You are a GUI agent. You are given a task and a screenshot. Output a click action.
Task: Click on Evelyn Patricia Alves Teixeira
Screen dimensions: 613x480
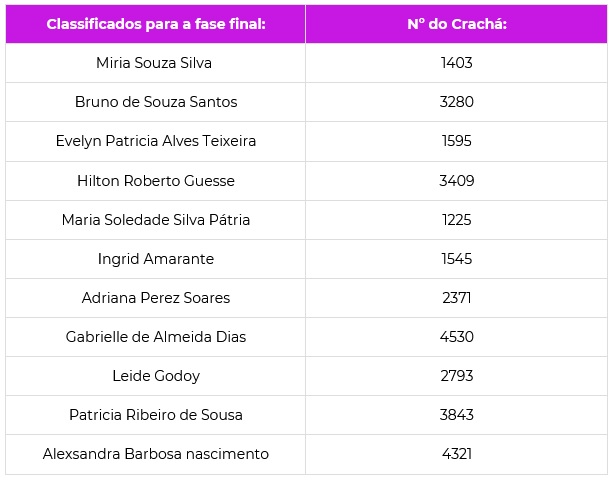point(156,141)
